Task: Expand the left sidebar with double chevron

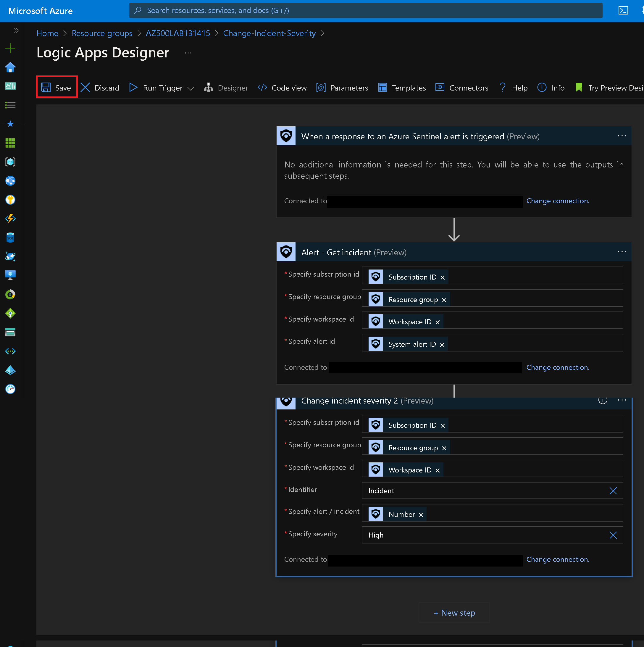Action: pos(16,30)
